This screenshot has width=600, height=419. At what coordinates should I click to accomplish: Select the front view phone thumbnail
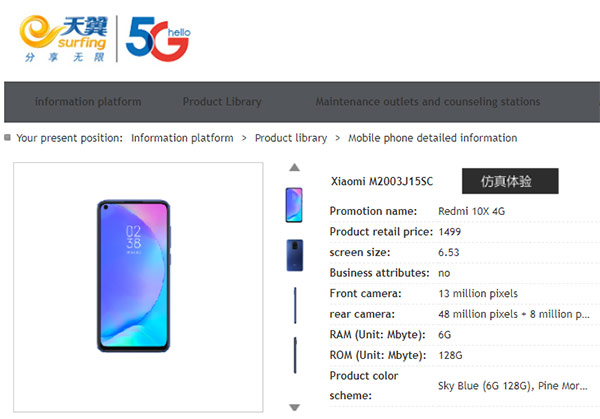click(x=294, y=205)
